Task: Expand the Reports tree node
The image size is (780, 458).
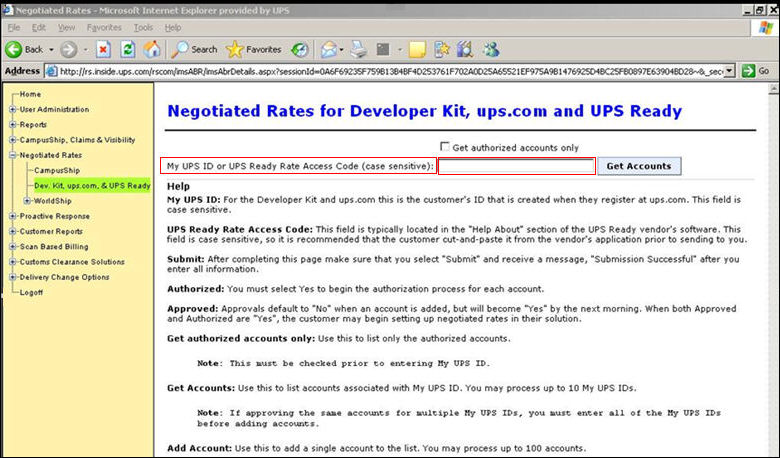Action: click(x=12, y=124)
